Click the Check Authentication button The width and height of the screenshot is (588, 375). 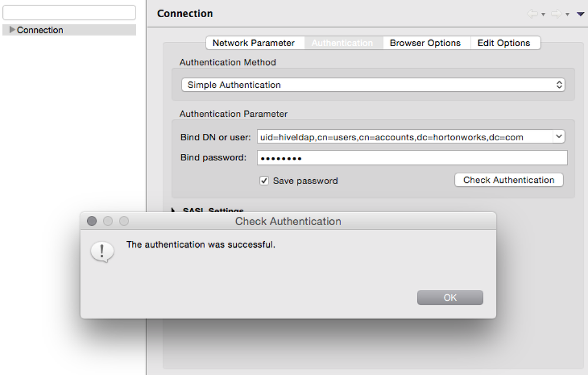click(x=508, y=180)
